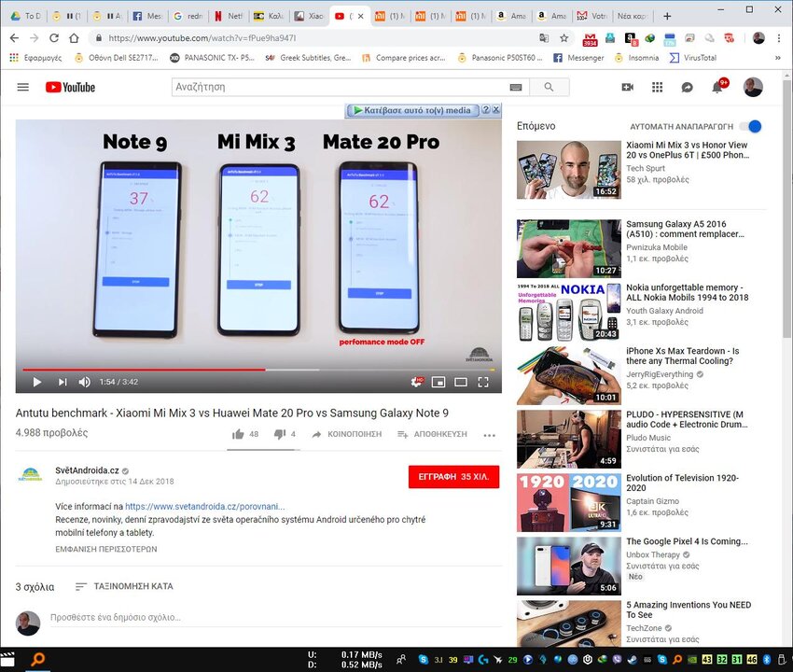Switch to the Νέα καρτέλα tab
Image resolution: width=793 pixels, height=672 pixels.
click(x=633, y=16)
